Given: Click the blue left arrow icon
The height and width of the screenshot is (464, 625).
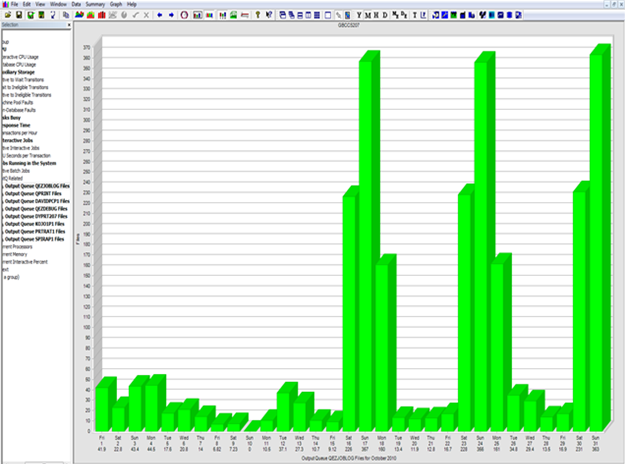Looking at the screenshot, I should [x=161, y=16].
